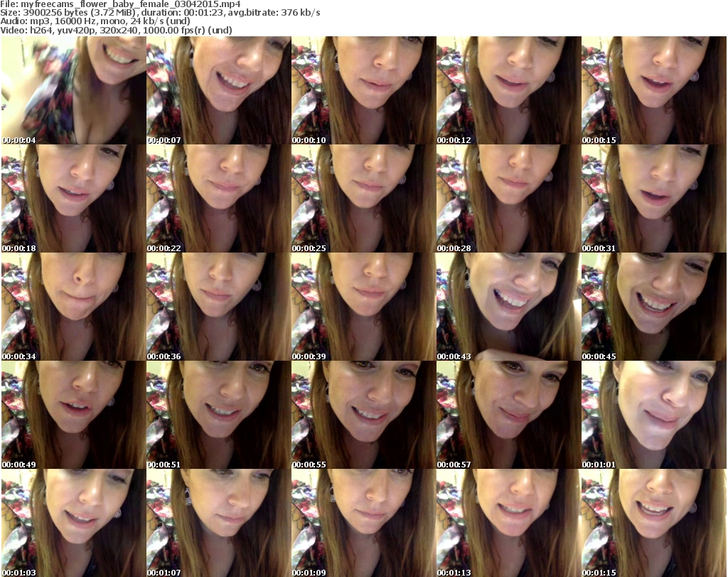Choose the frame at 00:01:01
This screenshot has width=728, height=577.
pyautogui.click(x=653, y=415)
